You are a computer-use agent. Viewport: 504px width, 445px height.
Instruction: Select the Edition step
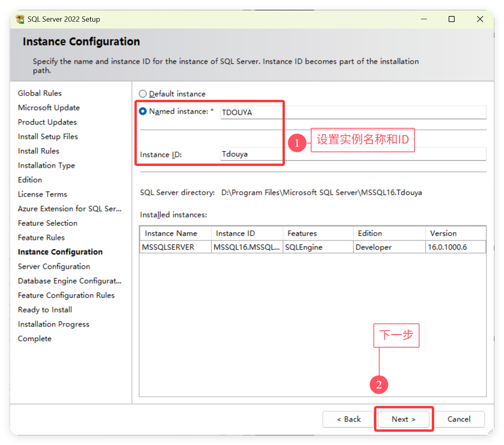coord(30,180)
